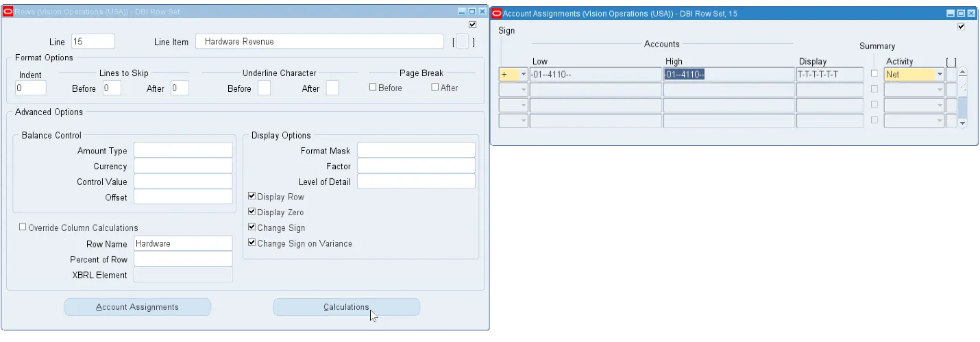Uncheck the Display Row option
Image resolution: width=980 pixels, height=342 pixels.
[x=252, y=196]
